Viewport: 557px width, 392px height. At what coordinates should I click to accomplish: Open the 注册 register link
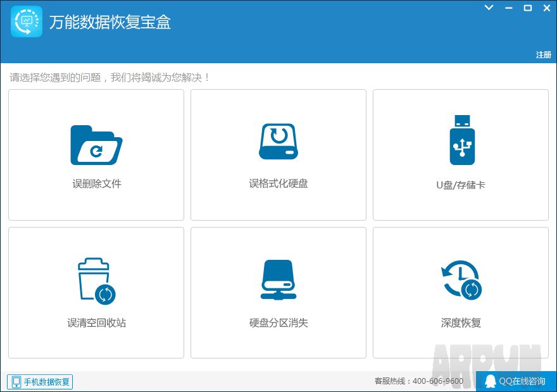coord(543,54)
